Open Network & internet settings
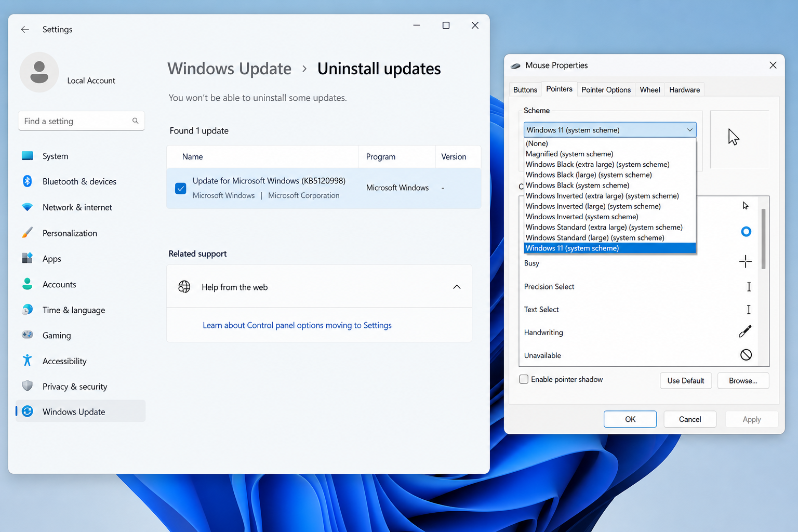 pyautogui.click(x=81, y=207)
